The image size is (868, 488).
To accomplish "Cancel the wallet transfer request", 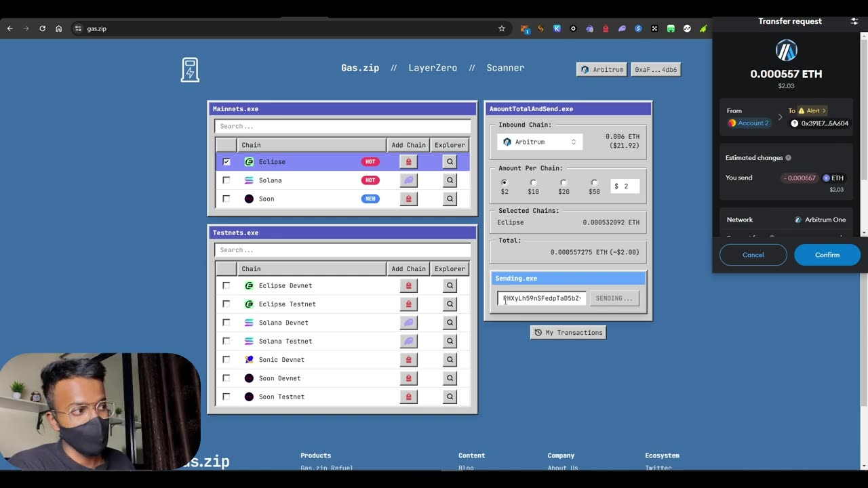I will click(753, 255).
